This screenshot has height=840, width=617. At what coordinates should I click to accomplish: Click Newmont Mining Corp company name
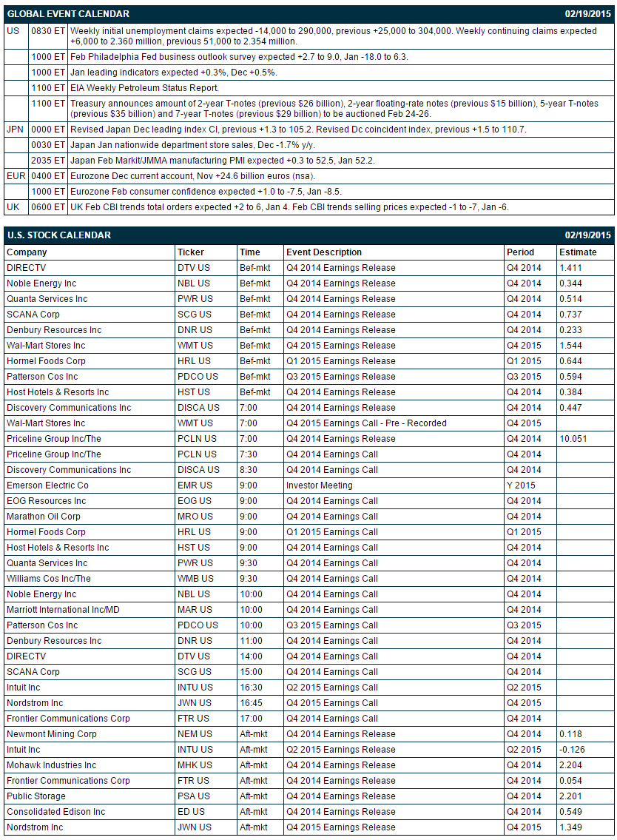(x=52, y=734)
